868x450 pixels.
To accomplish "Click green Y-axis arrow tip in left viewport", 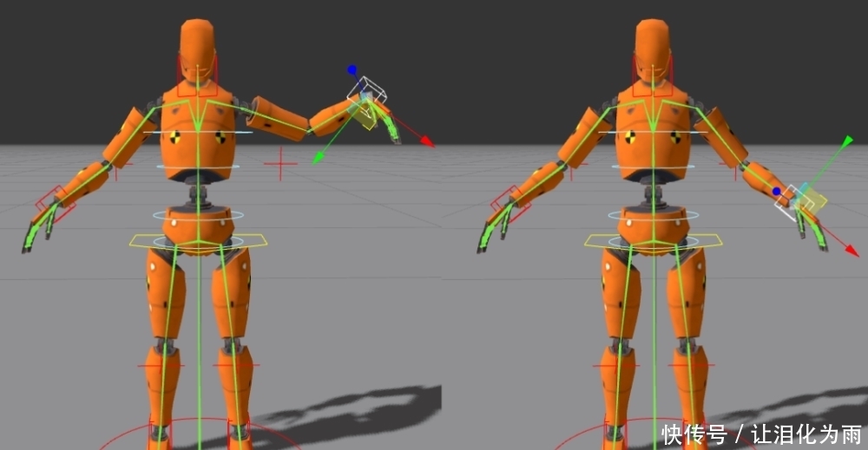I will click(x=318, y=159).
